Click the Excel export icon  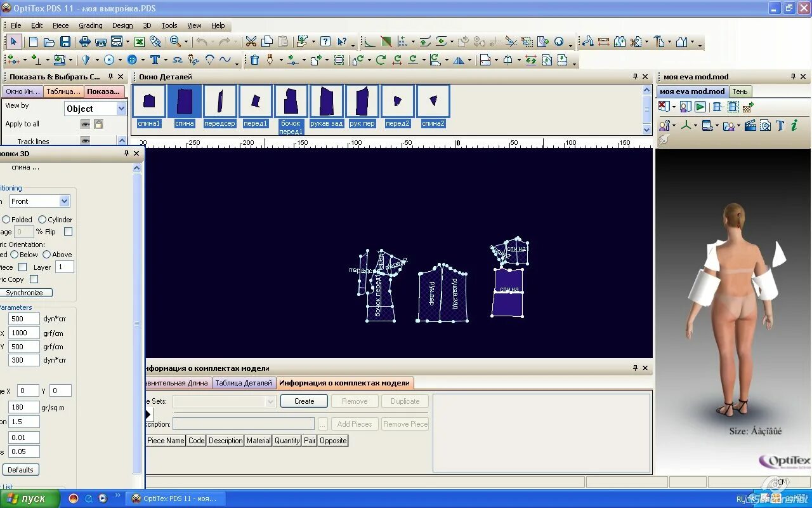(140, 42)
